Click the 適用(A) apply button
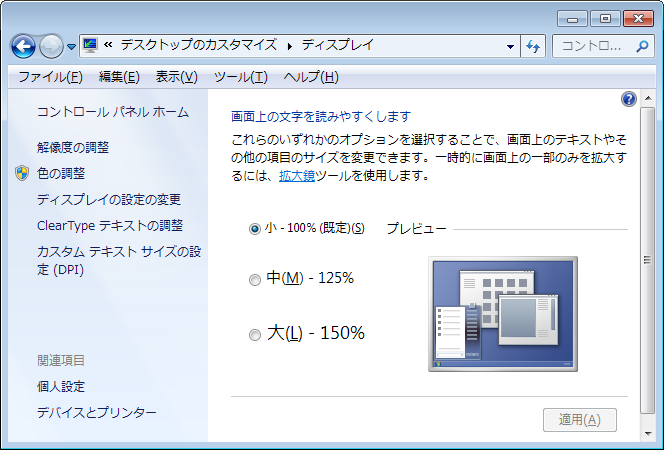Screen dimensions: 664x450 [x=580, y=420]
